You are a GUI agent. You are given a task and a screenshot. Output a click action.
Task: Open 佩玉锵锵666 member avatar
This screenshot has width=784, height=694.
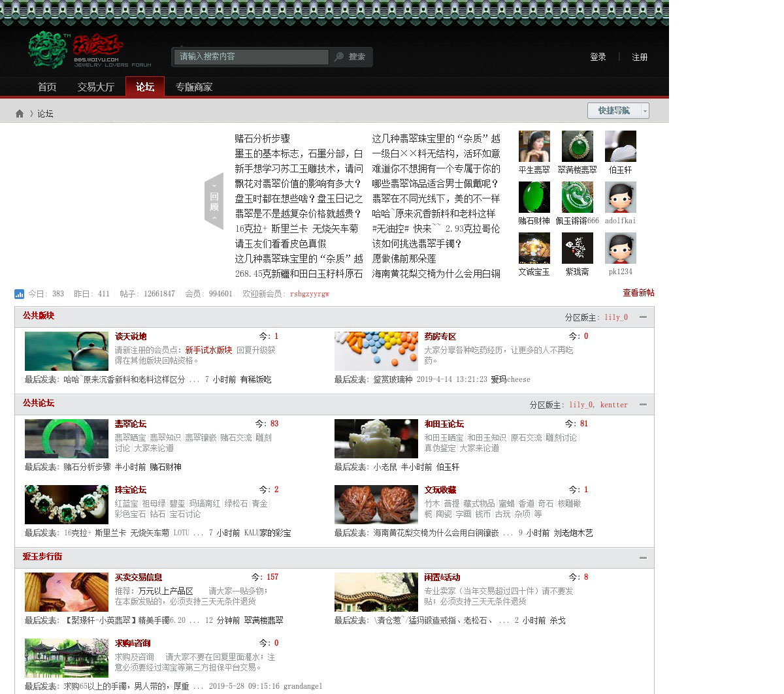click(578, 197)
